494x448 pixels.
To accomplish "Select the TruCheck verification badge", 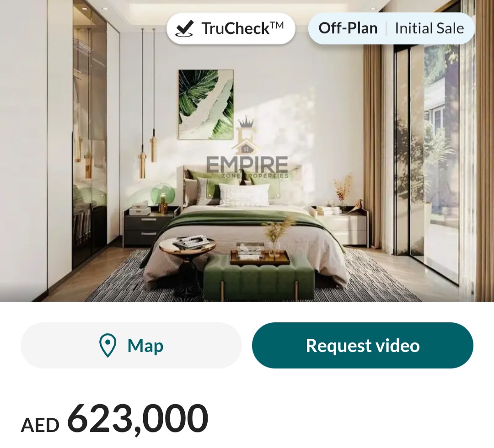I will click(231, 28).
